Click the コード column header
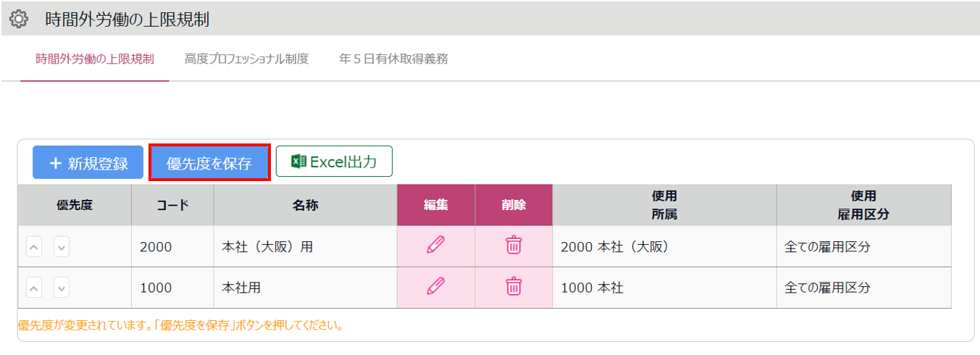Screen dimensions: 980x355 (172, 205)
